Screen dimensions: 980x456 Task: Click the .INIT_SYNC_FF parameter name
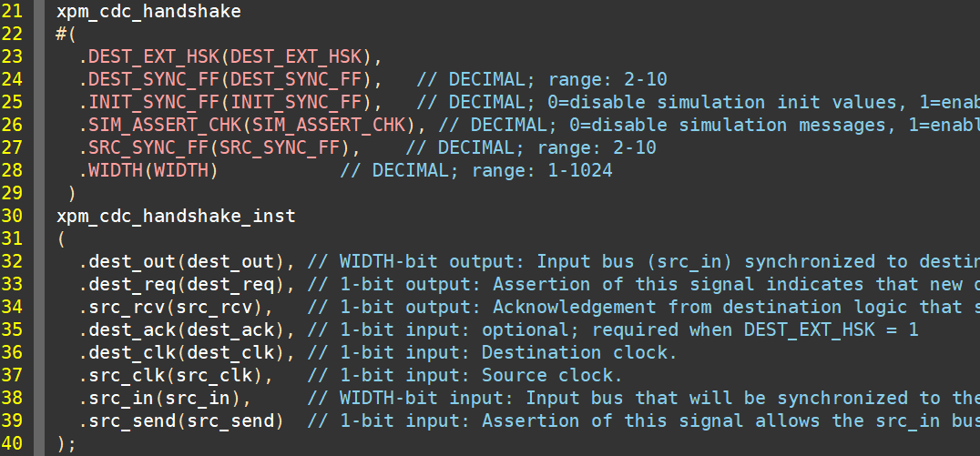[146, 103]
